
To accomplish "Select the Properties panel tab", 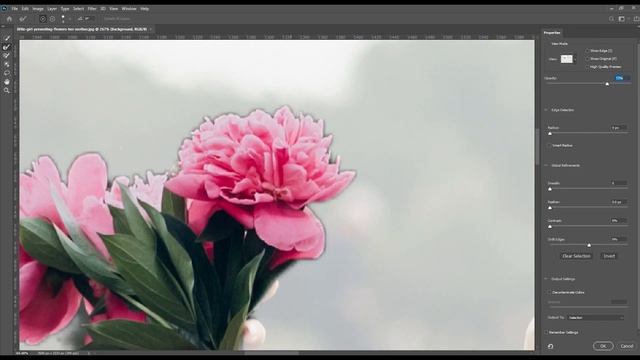I will pyautogui.click(x=552, y=33).
